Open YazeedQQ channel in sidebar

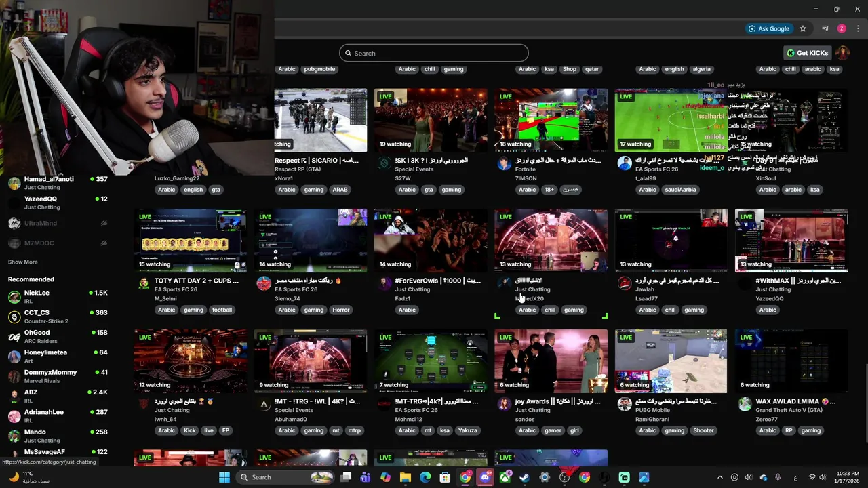[x=58, y=203]
